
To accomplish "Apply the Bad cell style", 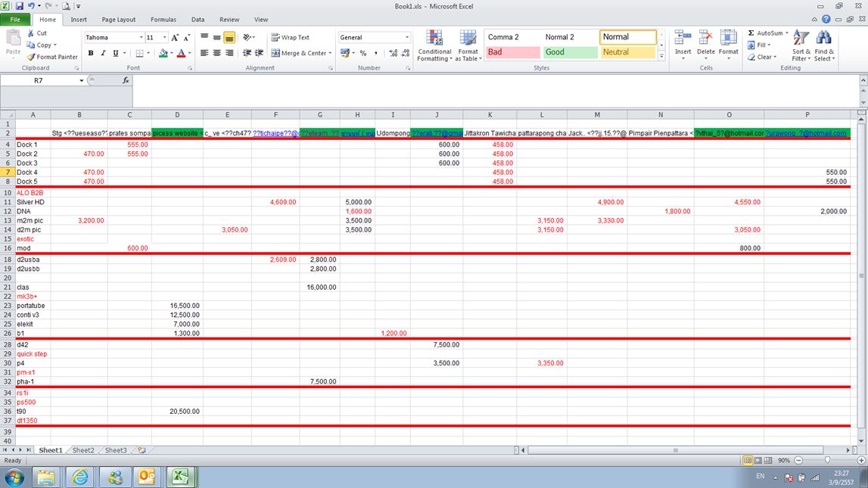I will (x=512, y=52).
